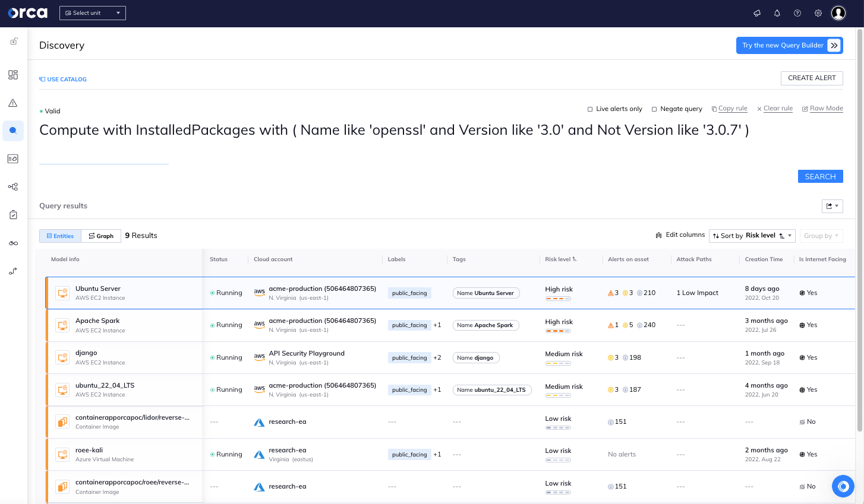Switch to the Graph view tab
The width and height of the screenshot is (864, 504).
coord(101,236)
